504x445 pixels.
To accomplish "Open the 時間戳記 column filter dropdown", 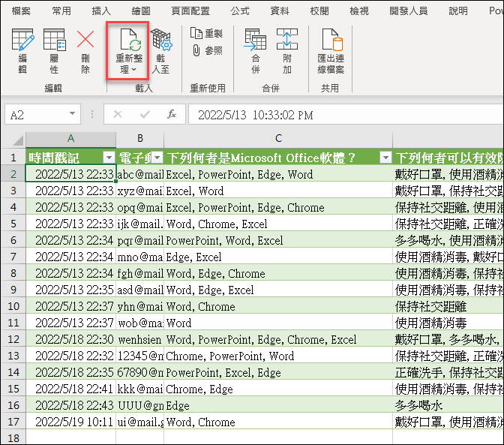I will (109, 158).
